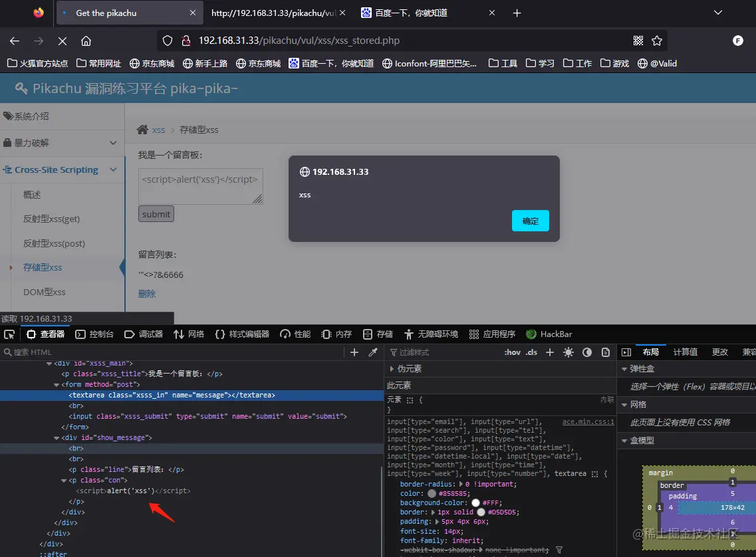Toggle the sidebar split pane icon
Image resolution: width=756 pixels, height=557 pixels.
click(626, 352)
